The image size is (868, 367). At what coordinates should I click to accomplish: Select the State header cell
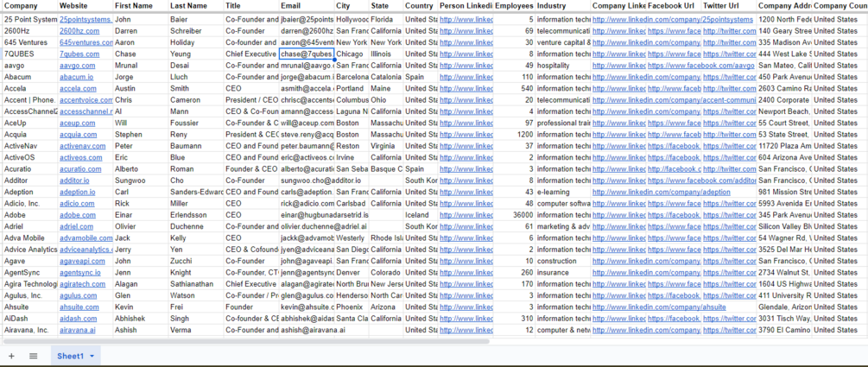[x=386, y=6]
